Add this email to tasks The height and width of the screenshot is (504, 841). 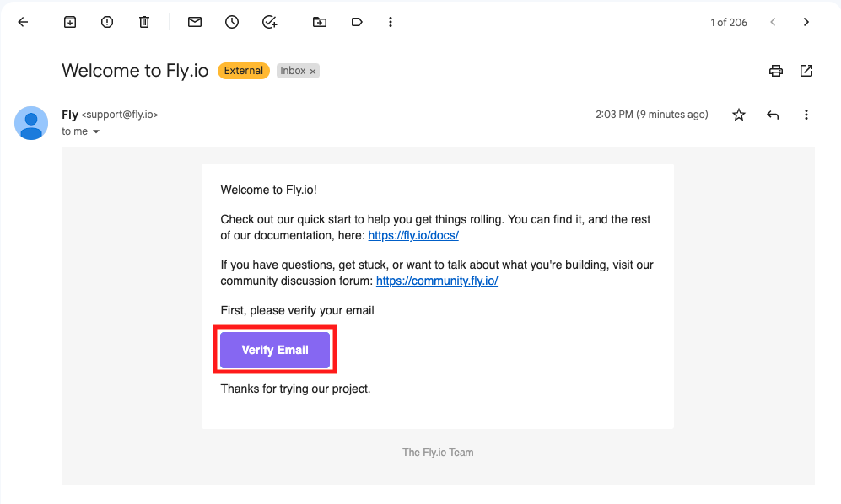269,23
